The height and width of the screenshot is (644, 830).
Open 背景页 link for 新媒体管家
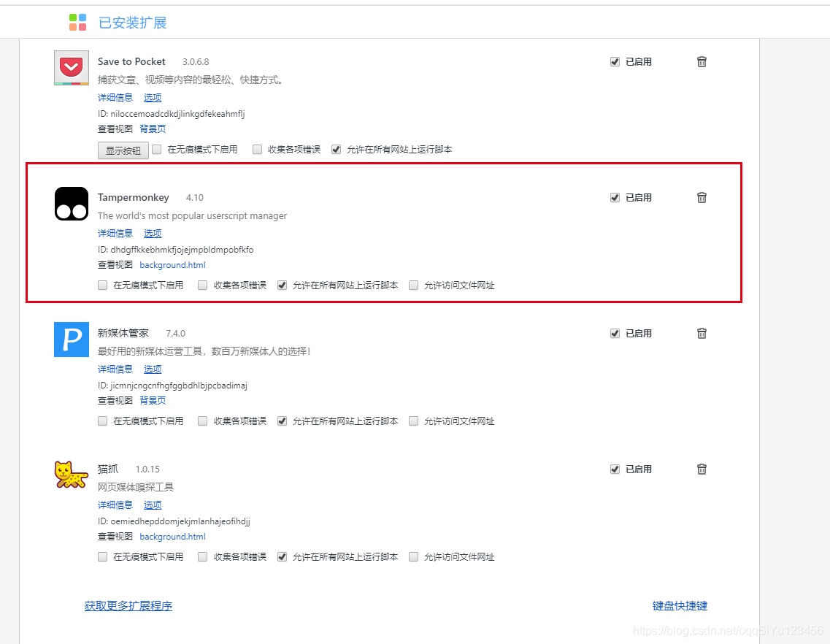pyautogui.click(x=153, y=400)
